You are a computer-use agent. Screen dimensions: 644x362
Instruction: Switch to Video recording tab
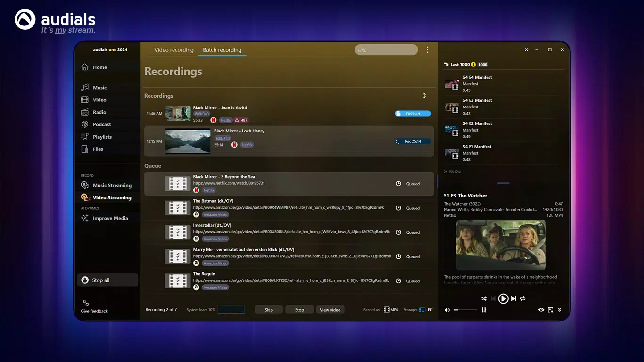pos(174,50)
